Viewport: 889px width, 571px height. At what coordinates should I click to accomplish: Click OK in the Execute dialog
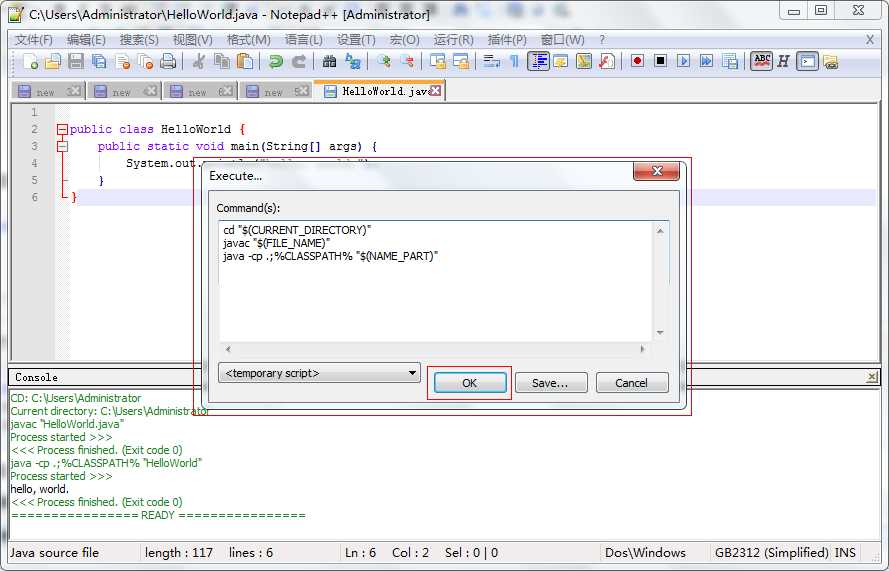point(470,383)
